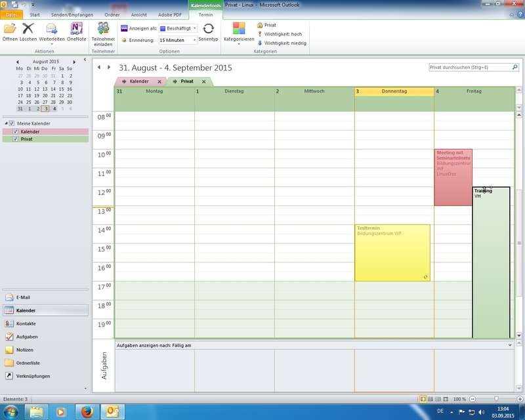Open the Anzeigen als Beschäftigt dropdown
Screen dimensions: 525x420
178,29
